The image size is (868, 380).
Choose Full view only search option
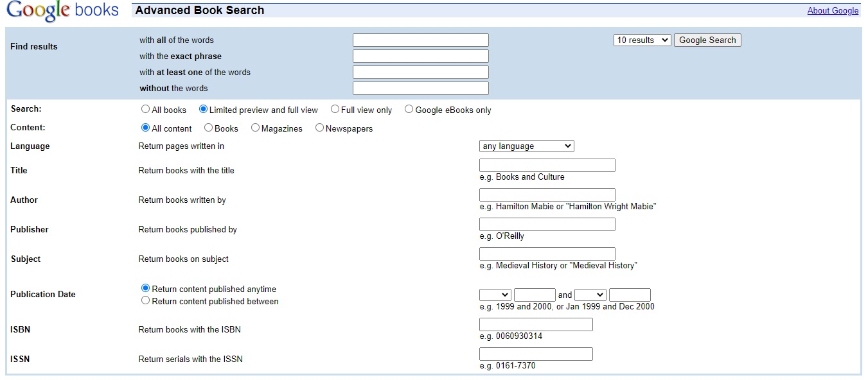coord(335,110)
